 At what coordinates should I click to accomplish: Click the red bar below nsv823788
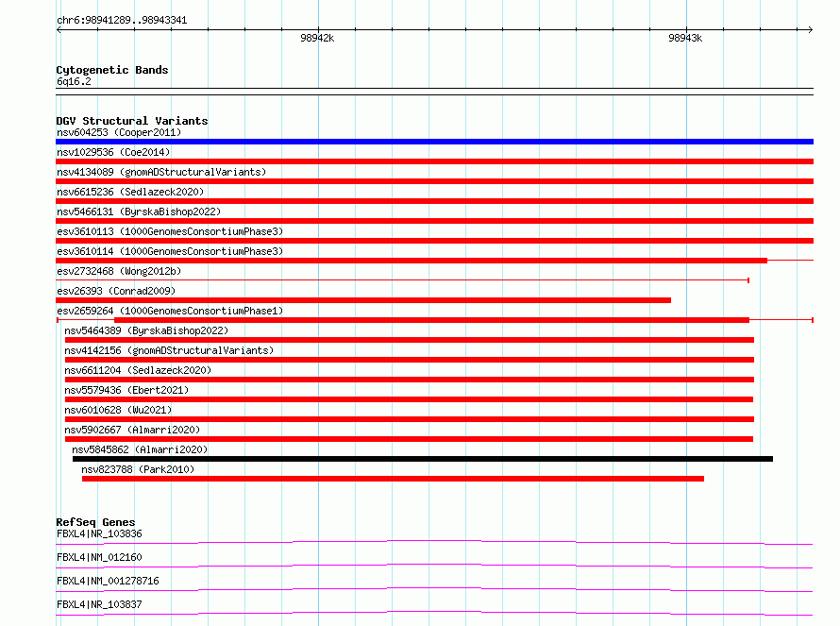click(393, 479)
